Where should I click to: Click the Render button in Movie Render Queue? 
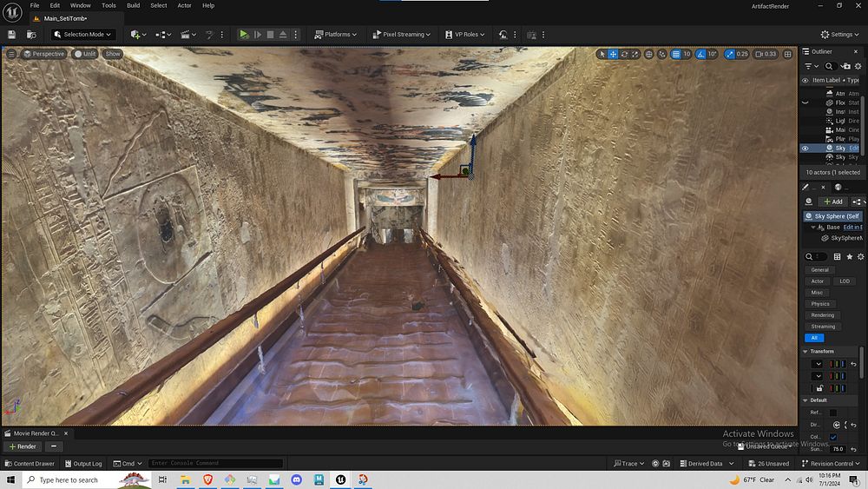point(23,446)
